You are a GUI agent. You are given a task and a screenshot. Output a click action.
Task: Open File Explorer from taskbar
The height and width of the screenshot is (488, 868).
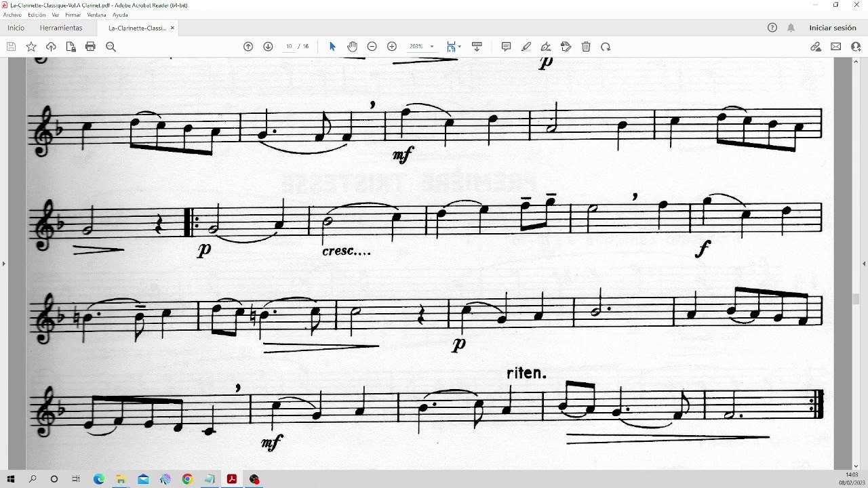click(x=121, y=479)
